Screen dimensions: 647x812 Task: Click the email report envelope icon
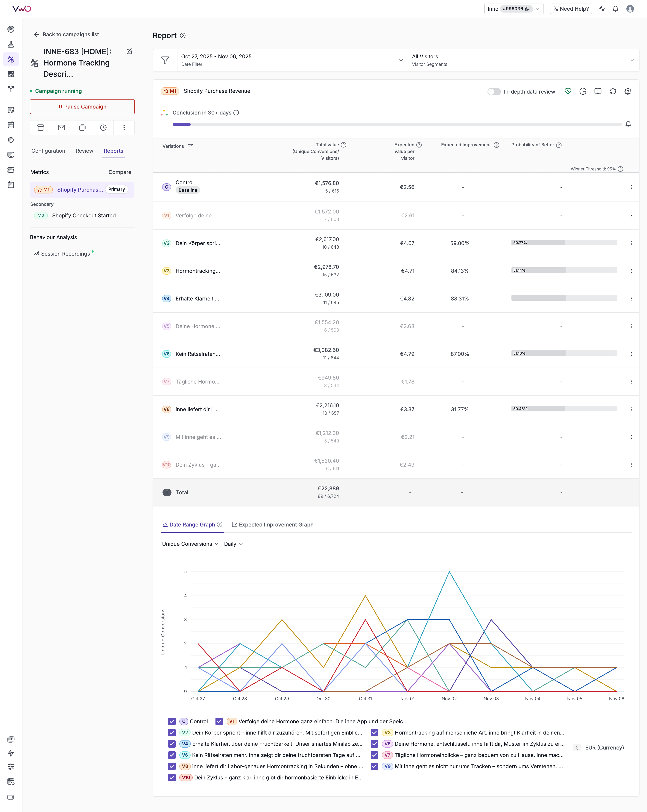[61, 128]
